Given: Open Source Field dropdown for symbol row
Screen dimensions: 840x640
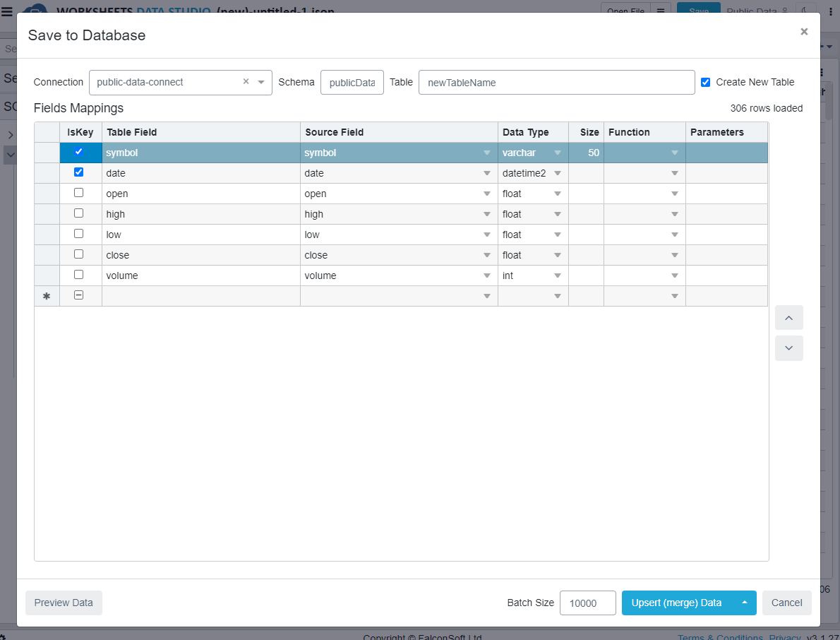Looking at the screenshot, I should 487,153.
